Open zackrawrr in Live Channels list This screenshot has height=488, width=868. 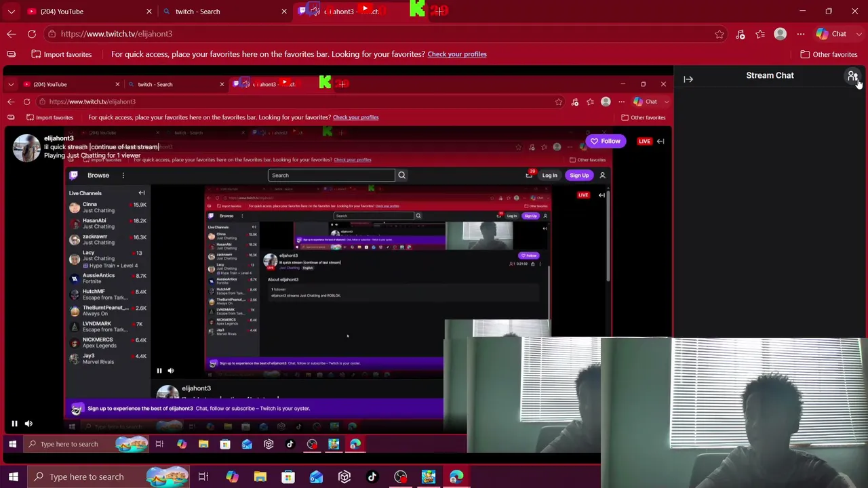107,240
